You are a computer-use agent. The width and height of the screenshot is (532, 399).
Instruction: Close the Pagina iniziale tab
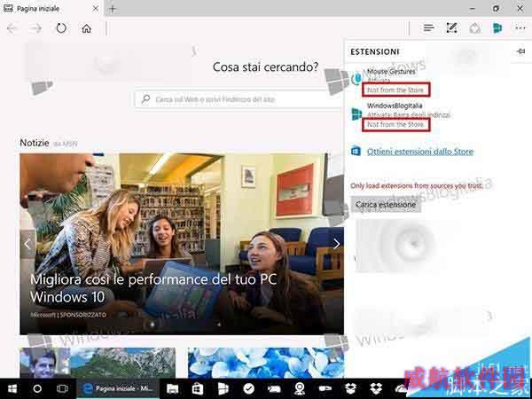(x=96, y=9)
